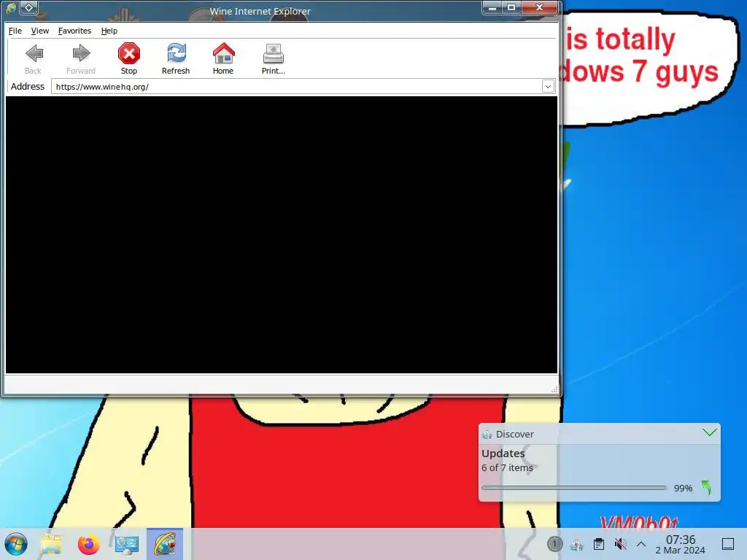This screenshot has height=560, width=747.
Task: Stop loading the page
Action: (128, 58)
